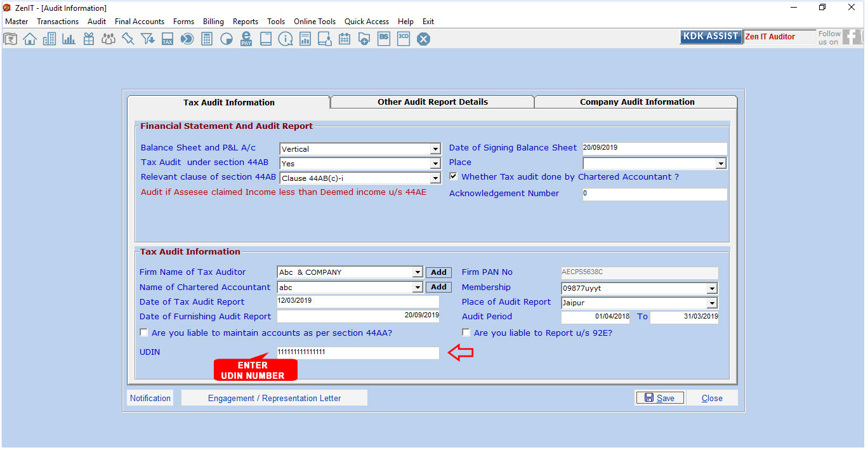Expand the Balance Sheet and P&L A/c dropdown
Screen dimensions: 868x450
point(435,149)
